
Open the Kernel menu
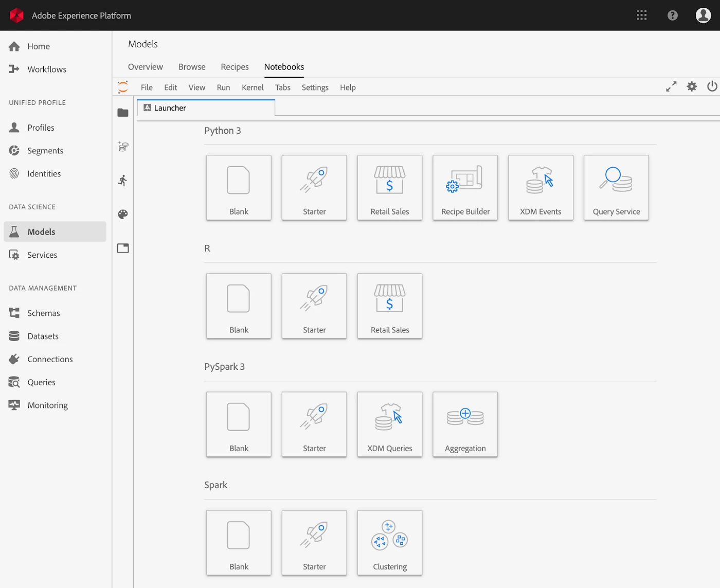point(253,87)
